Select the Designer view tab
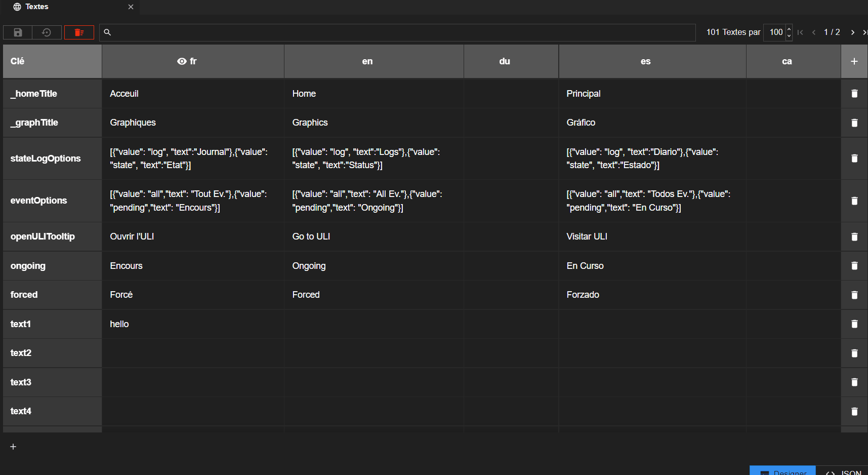 click(x=783, y=472)
